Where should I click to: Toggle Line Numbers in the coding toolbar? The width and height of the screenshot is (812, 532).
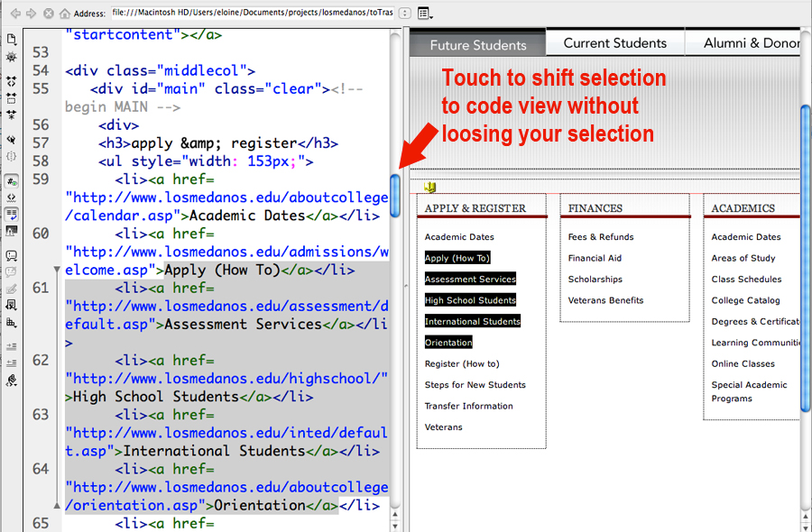(x=12, y=180)
